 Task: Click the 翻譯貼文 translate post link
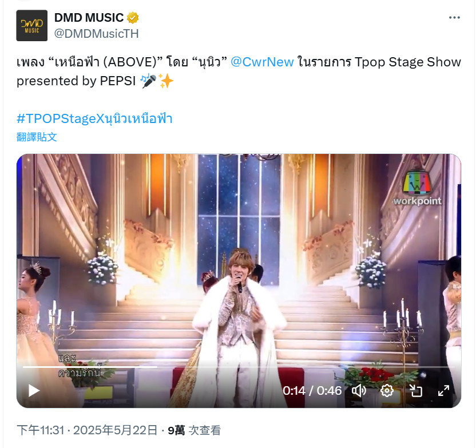(37, 137)
